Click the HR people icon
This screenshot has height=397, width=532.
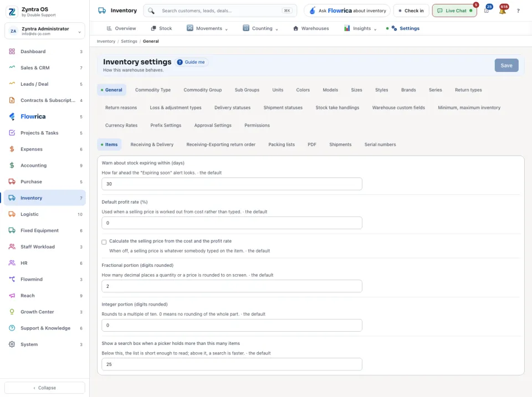(12, 263)
